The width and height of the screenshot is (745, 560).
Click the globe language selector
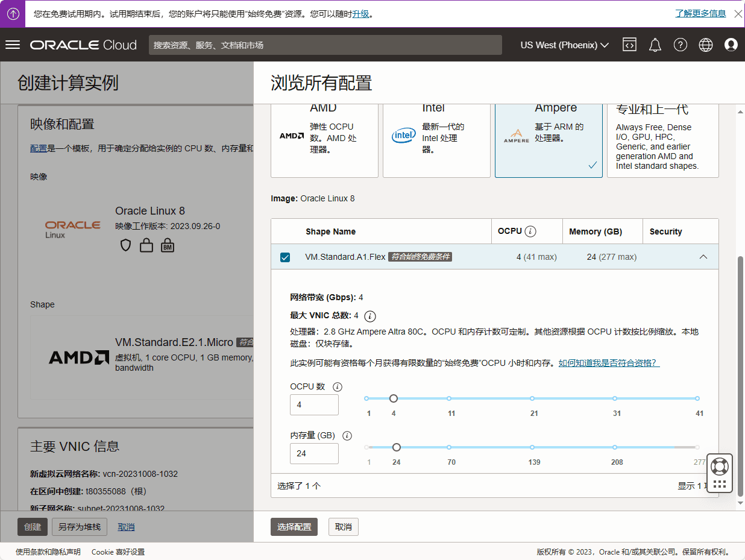click(x=706, y=45)
